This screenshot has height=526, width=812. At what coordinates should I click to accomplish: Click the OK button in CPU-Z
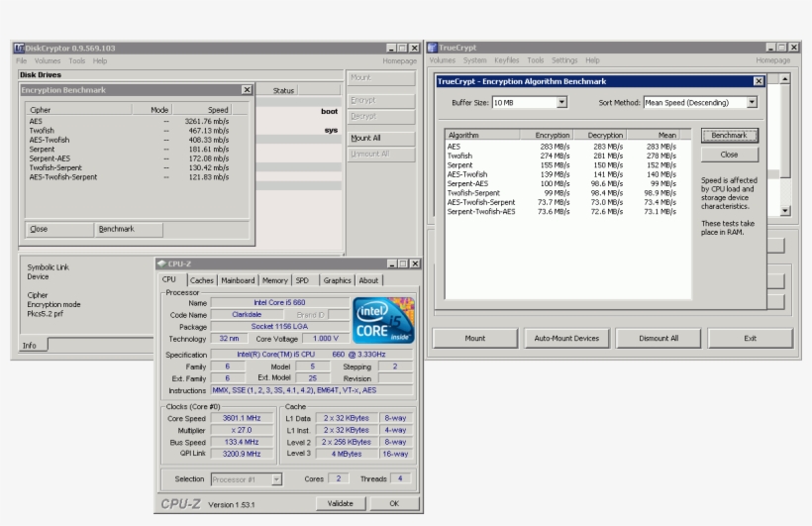click(394, 504)
